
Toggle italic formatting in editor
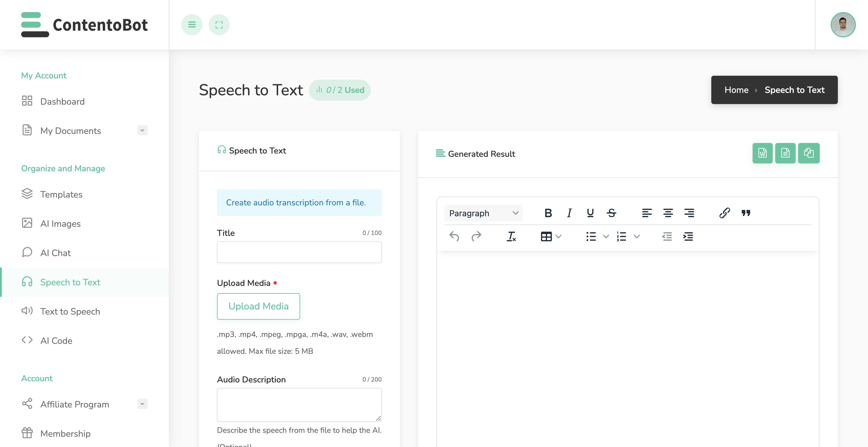[569, 213]
